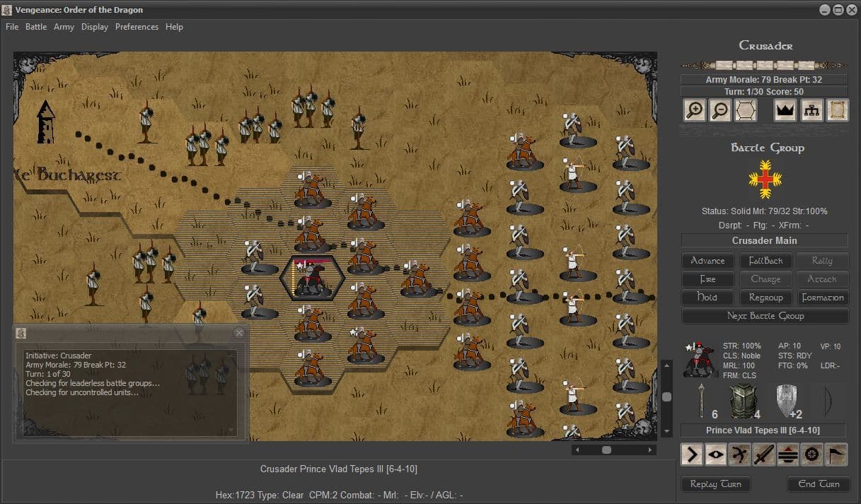Screen dimensions: 861x504
Task: Open the crown leaders icon
Action: (785, 111)
